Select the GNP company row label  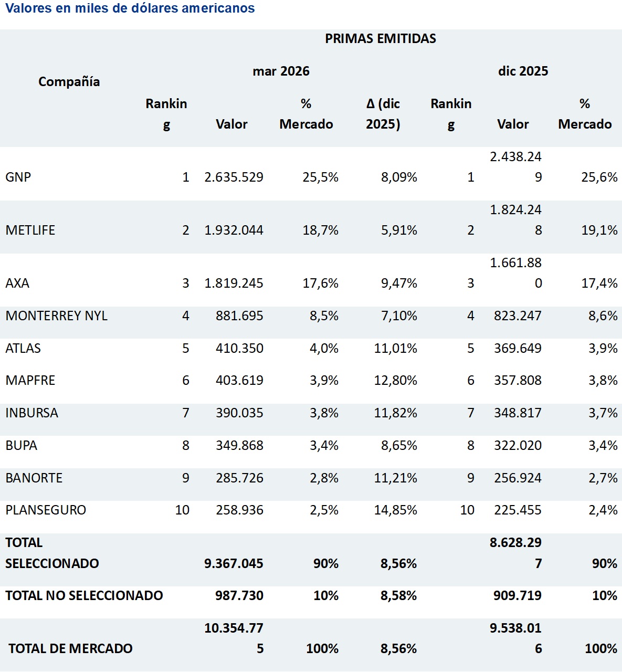pyautogui.click(x=18, y=177)
